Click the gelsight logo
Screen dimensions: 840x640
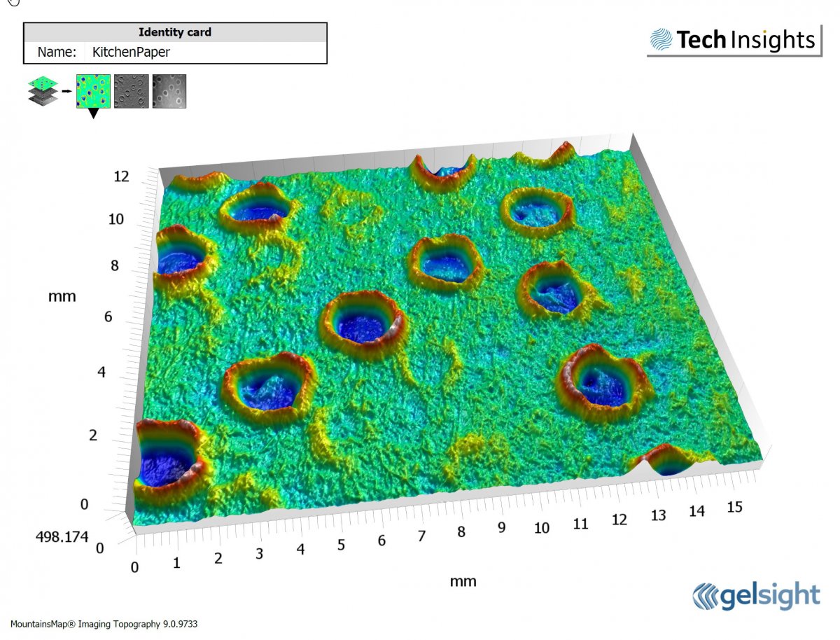[756, 596]
